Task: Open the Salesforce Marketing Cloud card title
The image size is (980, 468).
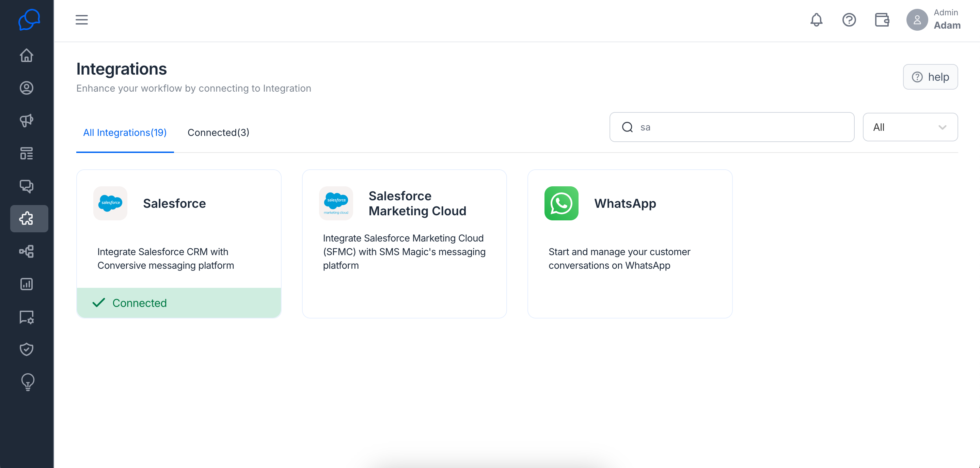Action: pos(417,203)
